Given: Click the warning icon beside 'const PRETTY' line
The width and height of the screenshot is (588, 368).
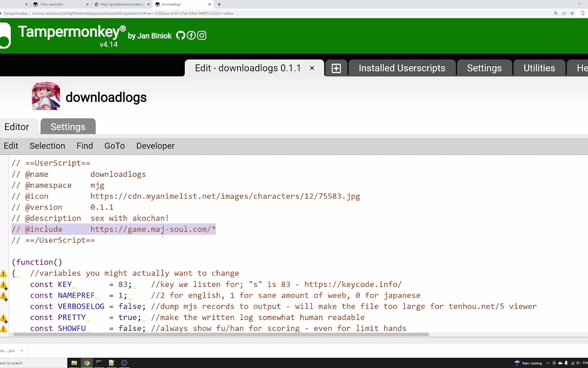Looking at the screenshot, I should click(x=3, y=319).
